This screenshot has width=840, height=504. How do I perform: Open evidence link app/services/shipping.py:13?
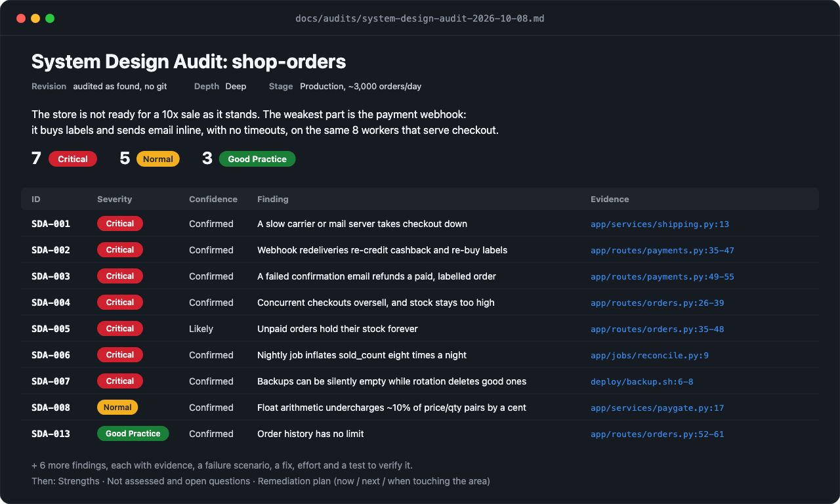click(660, 224)
